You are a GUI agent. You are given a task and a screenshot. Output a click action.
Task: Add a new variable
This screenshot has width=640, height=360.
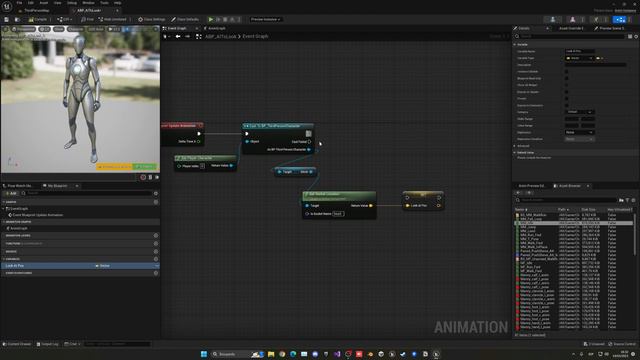point(156,259)
